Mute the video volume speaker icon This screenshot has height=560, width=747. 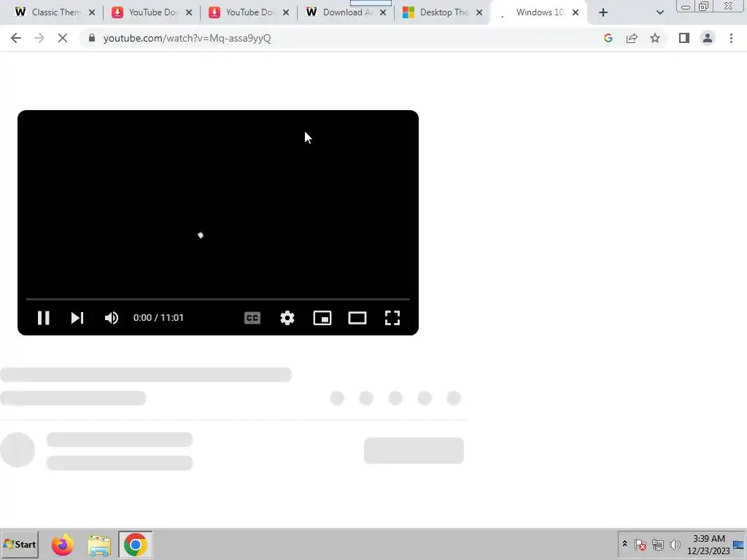[x=112, y=318]
